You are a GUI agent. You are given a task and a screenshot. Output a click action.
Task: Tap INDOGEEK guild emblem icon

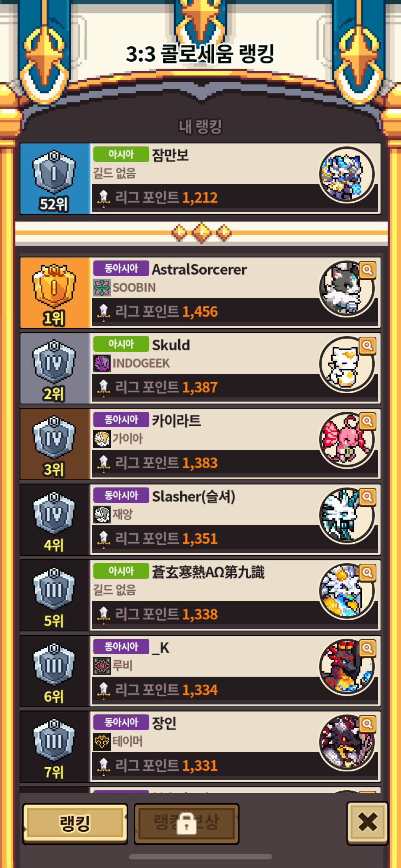(x=102, y=363)
